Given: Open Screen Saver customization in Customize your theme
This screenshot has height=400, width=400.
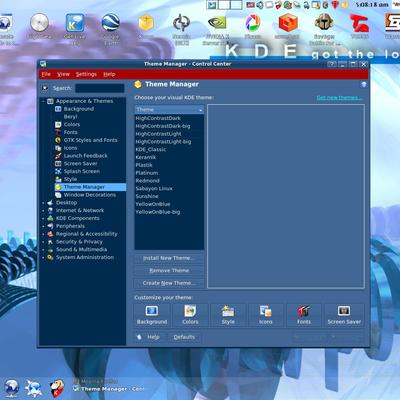Looking at the screenshot, I should (x=344, y=315).
